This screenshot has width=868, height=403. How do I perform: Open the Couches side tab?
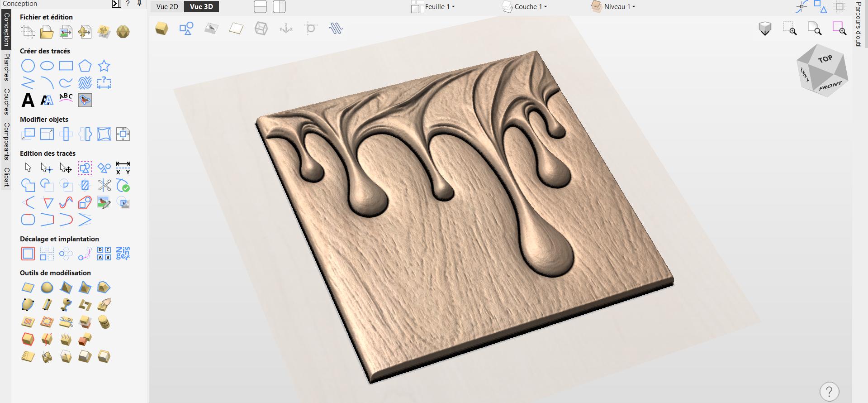point(6,101)
